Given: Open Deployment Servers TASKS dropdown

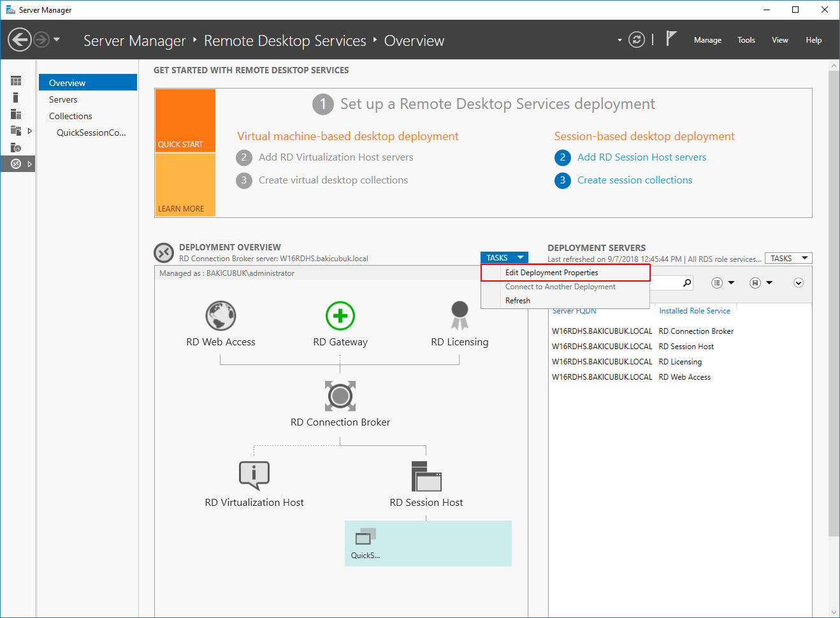Looking at the screenshot, I should click(x=788, y=258).
